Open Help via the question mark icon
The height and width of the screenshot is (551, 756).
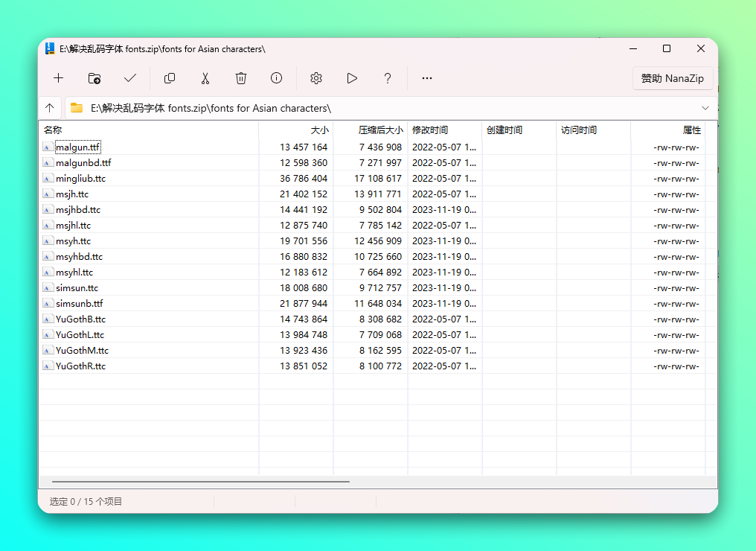[388, 78]
